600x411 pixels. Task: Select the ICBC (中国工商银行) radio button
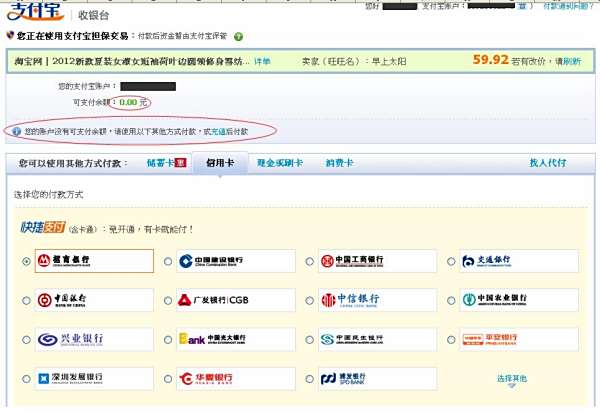[309, 261]
